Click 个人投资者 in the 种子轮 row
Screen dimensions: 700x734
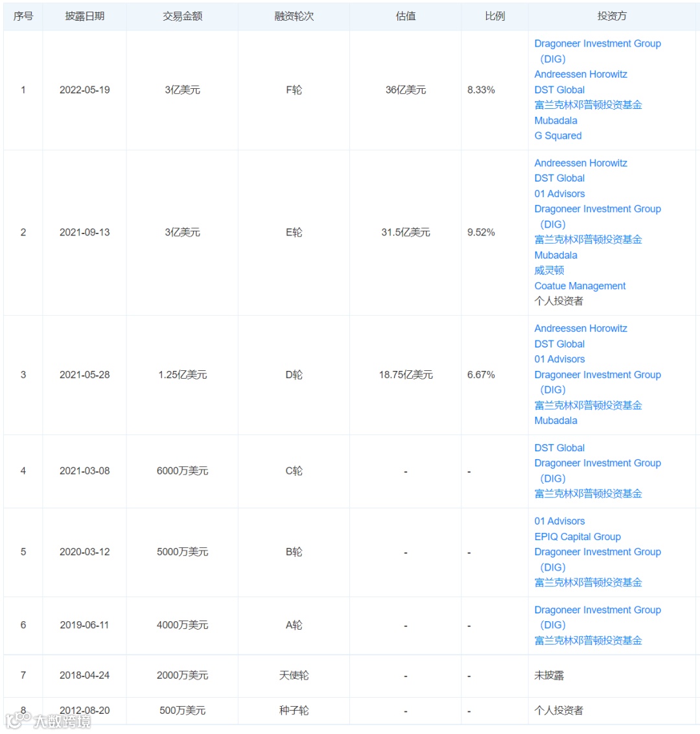[x=559, y=711]
